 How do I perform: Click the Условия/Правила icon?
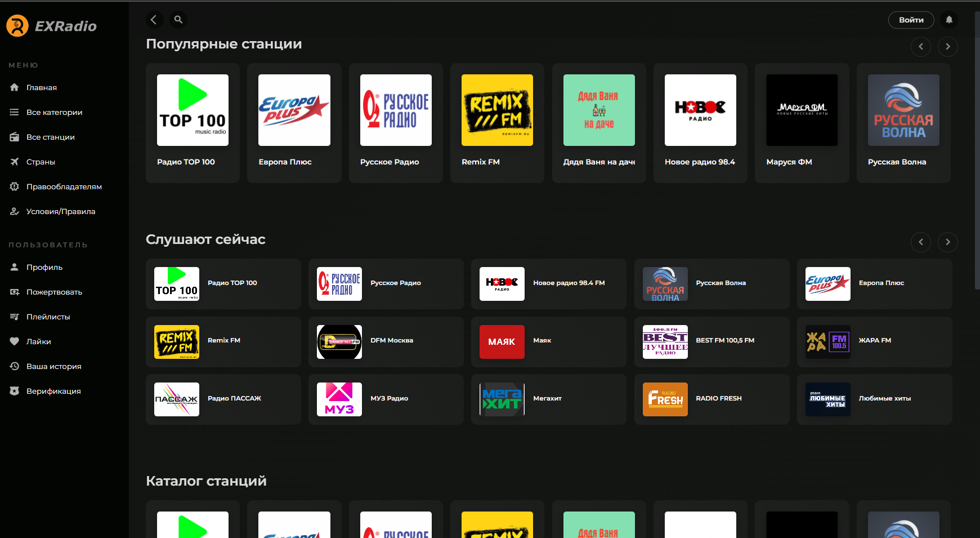point(15,211)
